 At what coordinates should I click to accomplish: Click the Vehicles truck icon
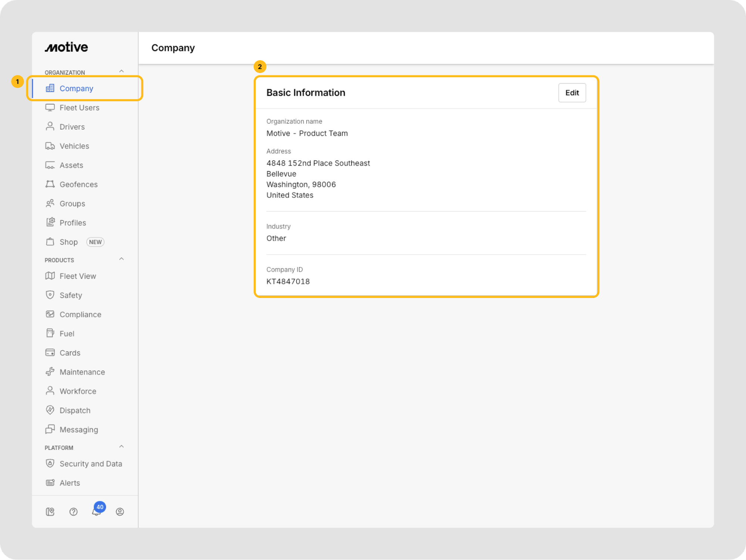[x=50, y=146]
